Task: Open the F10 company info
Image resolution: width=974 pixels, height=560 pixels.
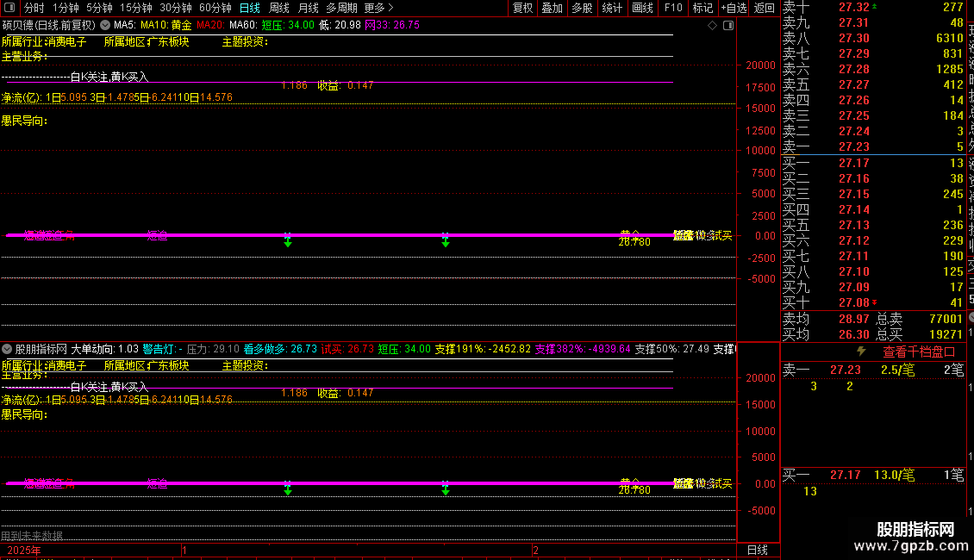Action: coord(672,8)
